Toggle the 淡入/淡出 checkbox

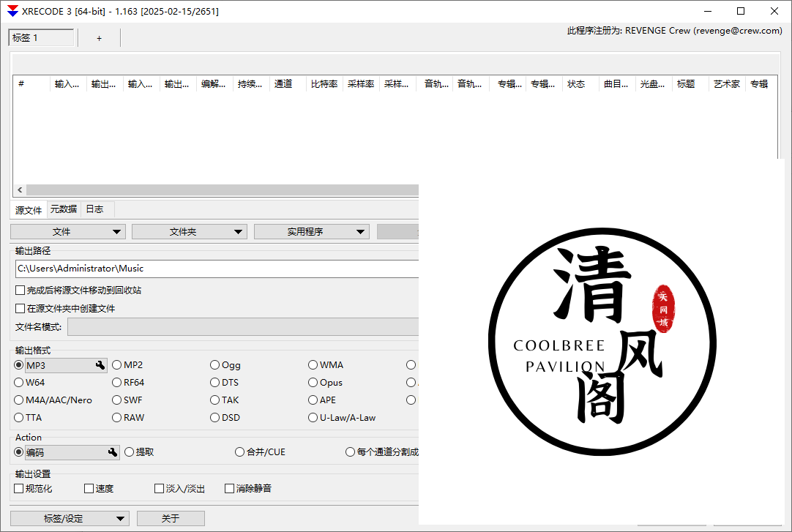pyautogui.click(x=159, y=489)
